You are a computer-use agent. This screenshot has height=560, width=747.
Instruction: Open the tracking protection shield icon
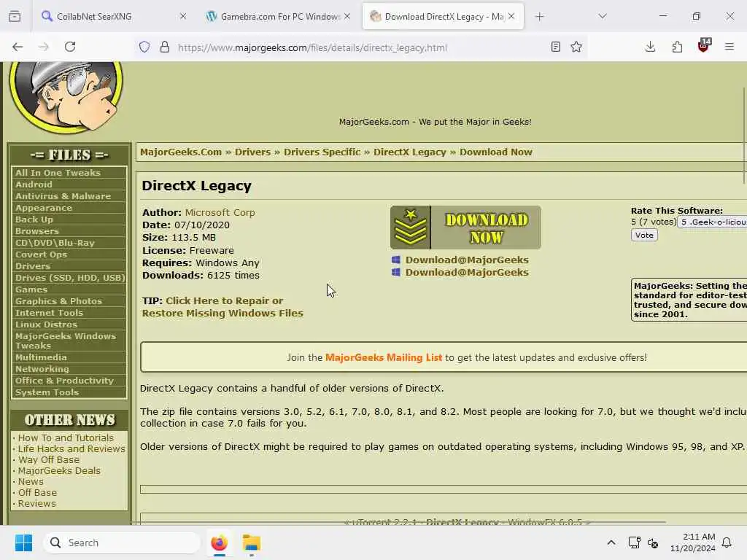point(144,47)
